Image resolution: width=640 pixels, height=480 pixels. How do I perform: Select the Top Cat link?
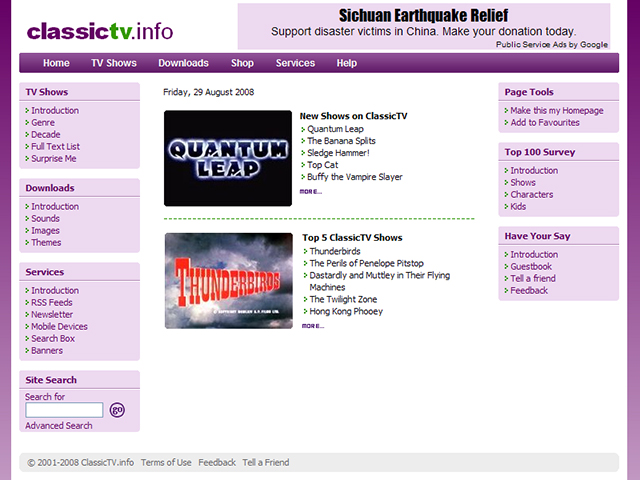(322, 165)
